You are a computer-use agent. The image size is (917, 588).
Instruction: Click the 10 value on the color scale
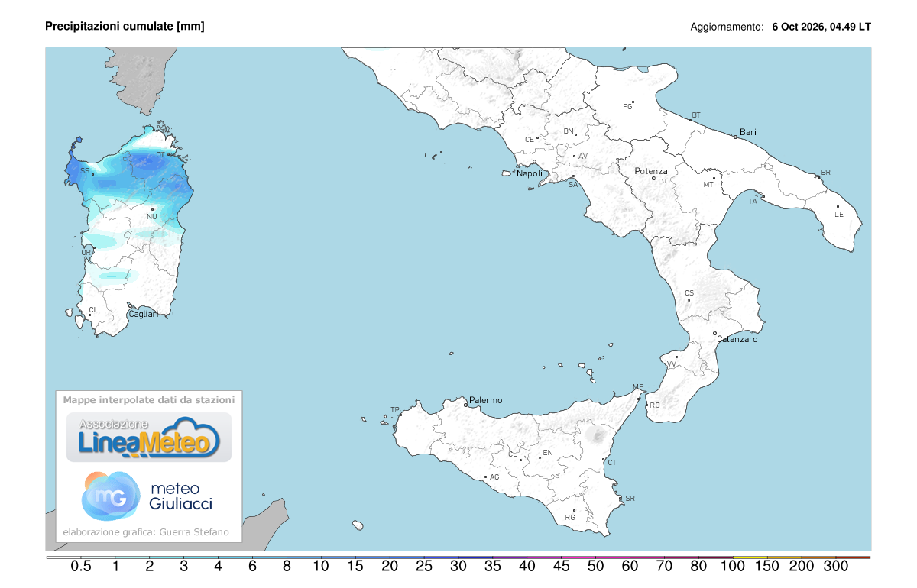(x=321, y=567)
